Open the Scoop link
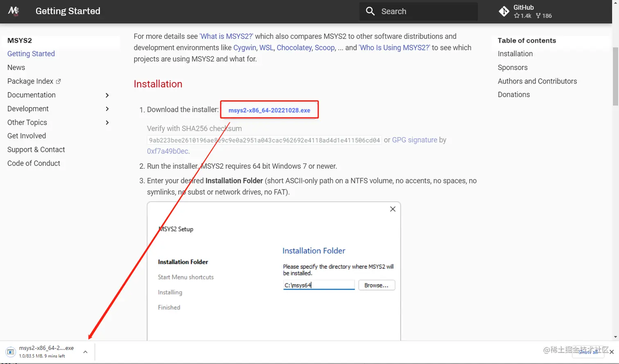 coord(325,48)
